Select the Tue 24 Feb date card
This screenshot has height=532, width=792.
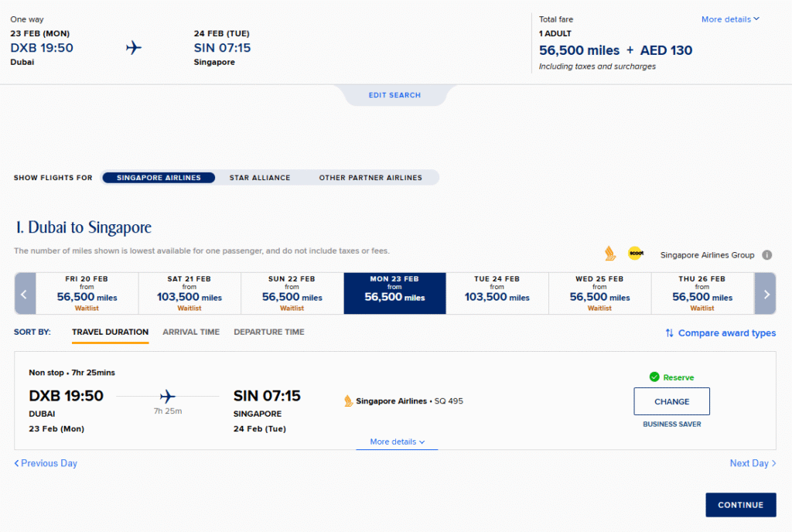497,293
